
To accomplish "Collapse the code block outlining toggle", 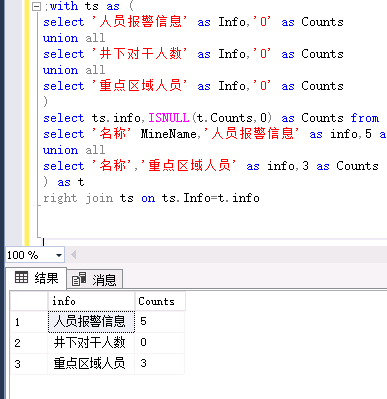I will (x=36, y=7).
